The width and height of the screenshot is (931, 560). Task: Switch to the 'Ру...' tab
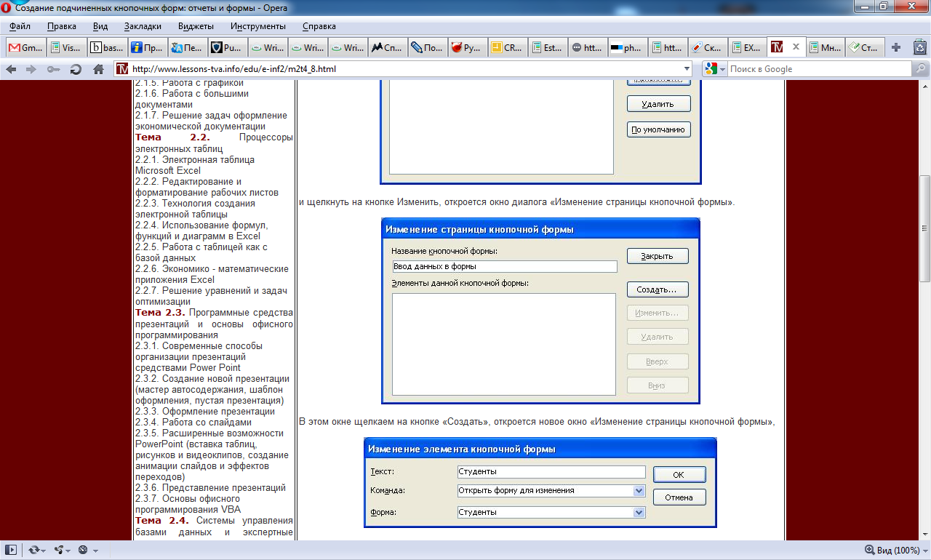click(x=468, y=48)
